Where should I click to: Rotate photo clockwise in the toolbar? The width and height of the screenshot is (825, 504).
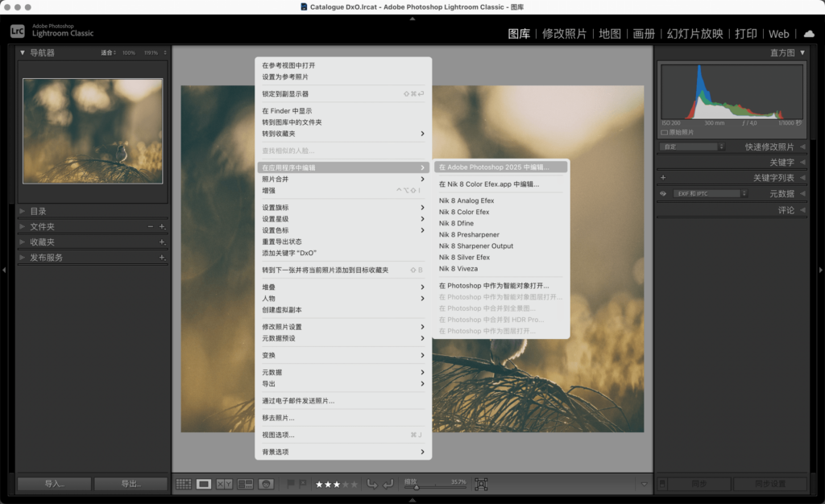click(388, 484)
